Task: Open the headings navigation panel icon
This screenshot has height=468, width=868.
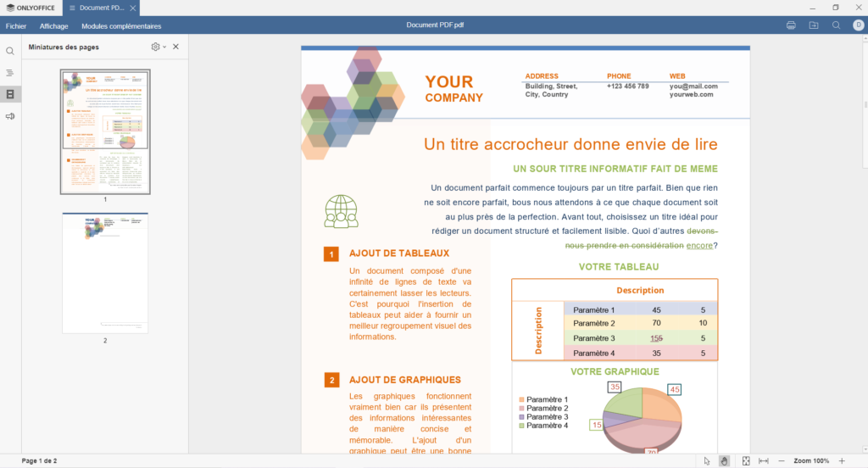Action: 10,73
